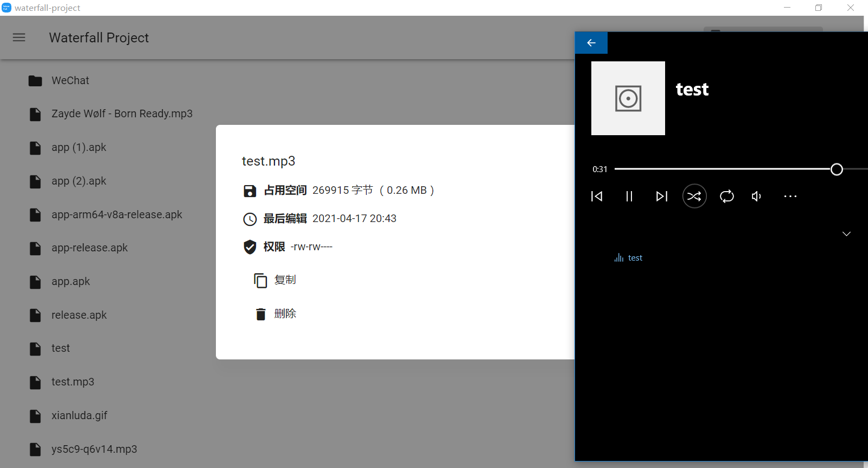The image size is (868, 468).
Task: Toggle repeat mode in the player
Action: (727, 197)
